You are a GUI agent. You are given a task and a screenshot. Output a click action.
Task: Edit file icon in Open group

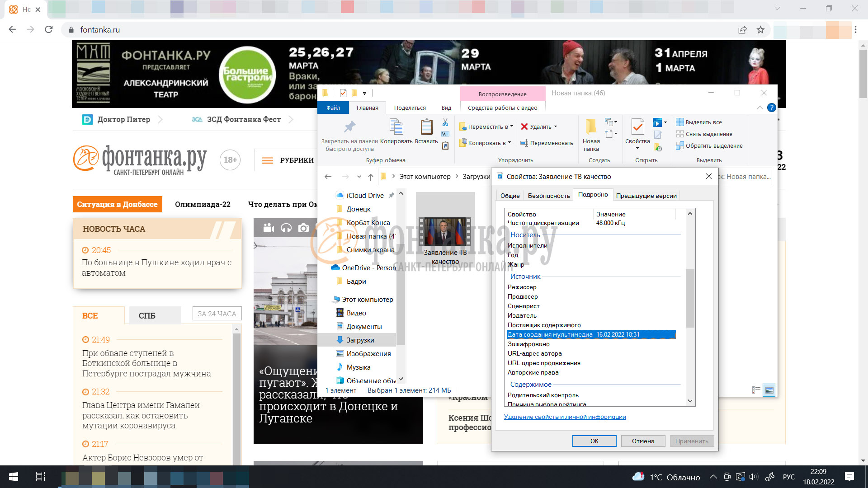coord(658,135)
